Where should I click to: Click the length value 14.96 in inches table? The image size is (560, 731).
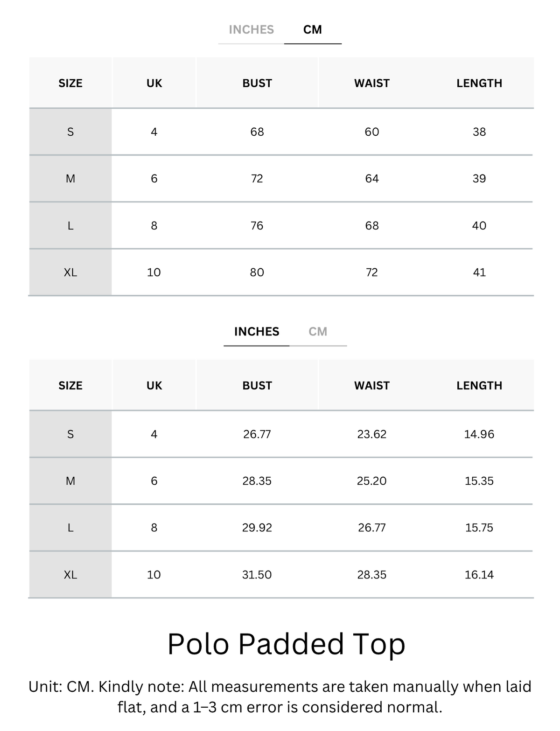pyautogui.click(x=479, y=434)
